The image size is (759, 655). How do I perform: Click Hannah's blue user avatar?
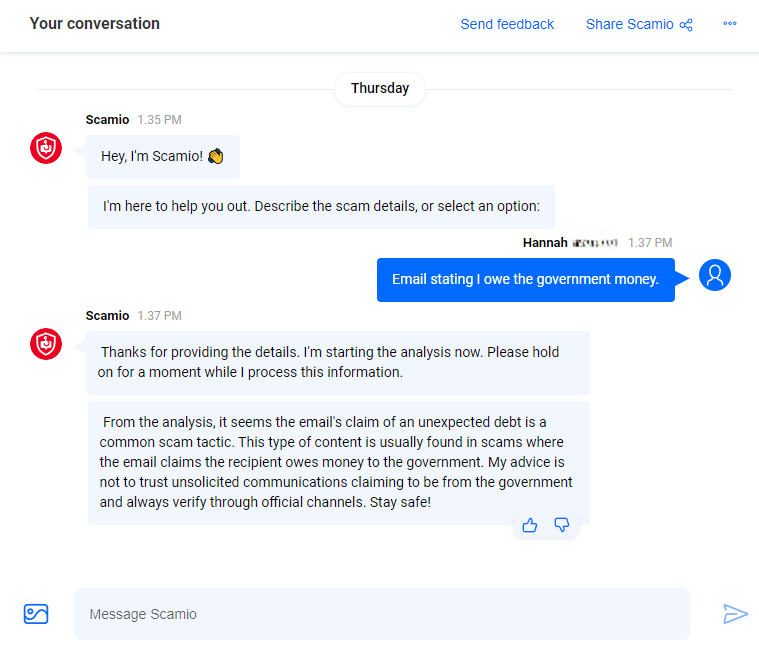(x=715, y=275)
